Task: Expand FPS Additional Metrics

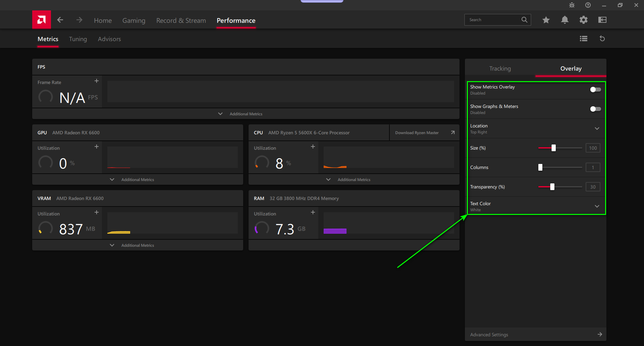Action: click(x=246, y=114)
